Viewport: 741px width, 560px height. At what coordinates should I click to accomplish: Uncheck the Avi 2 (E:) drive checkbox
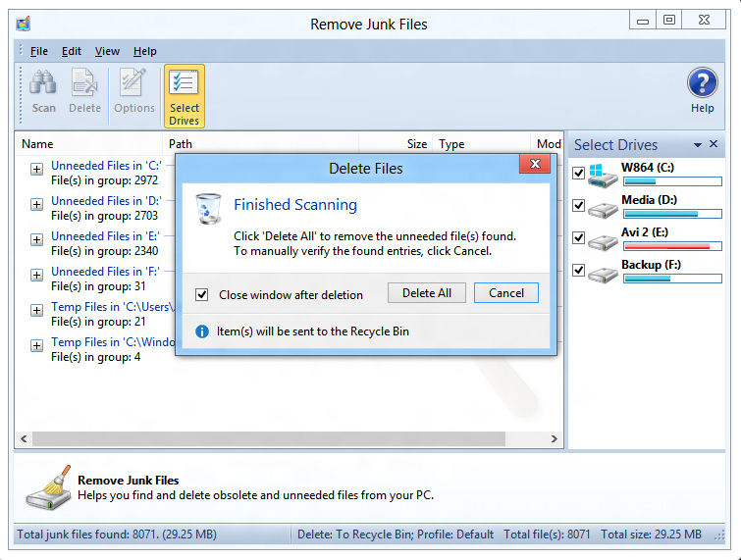click(x=578, y=237)
